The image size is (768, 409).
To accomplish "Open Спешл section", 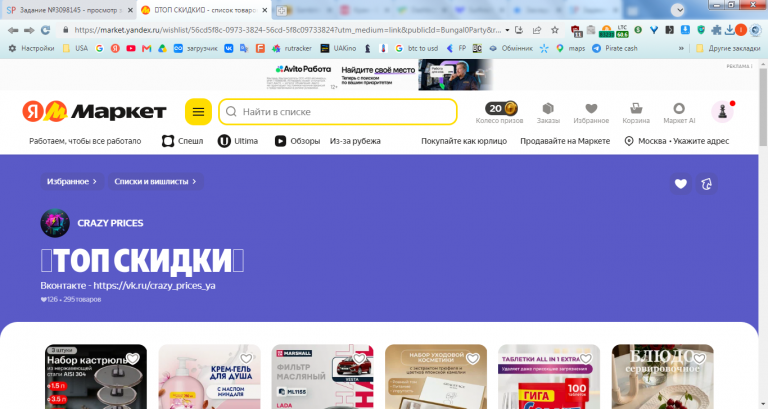I will (x=182, y=141).
